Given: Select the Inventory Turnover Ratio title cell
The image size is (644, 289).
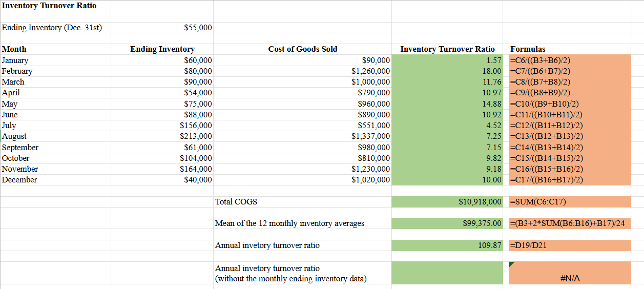Looking at the screenshot, I should pos(49,6).
